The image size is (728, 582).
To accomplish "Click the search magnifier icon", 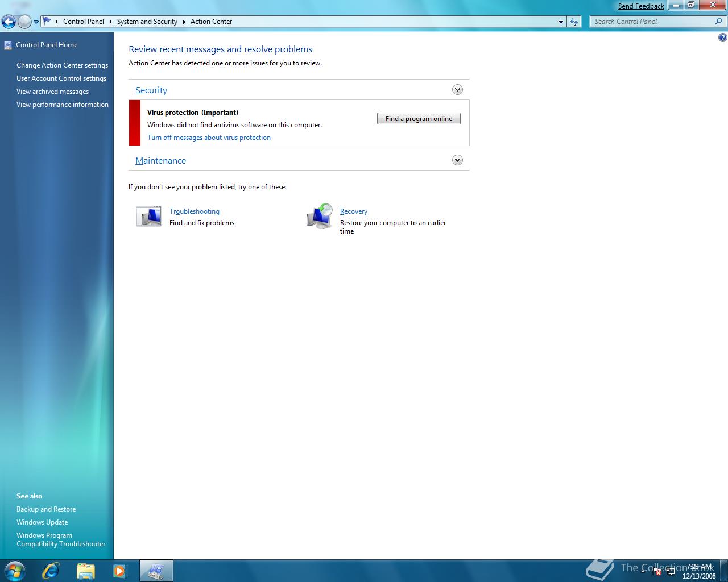I will pyautogui.click(x=719, y=22).
